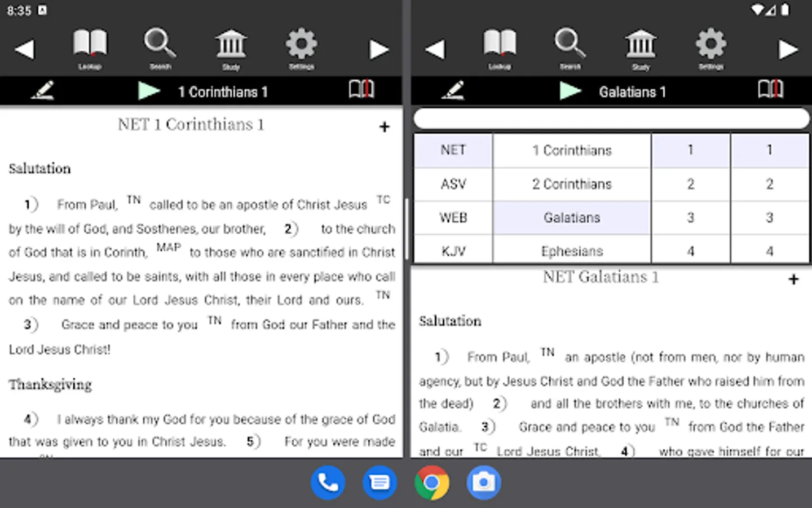Viewport: 812px width, 508px height.
Task: Tap verse number 4 in 1 Corinthians
Action: click(30, 419)
